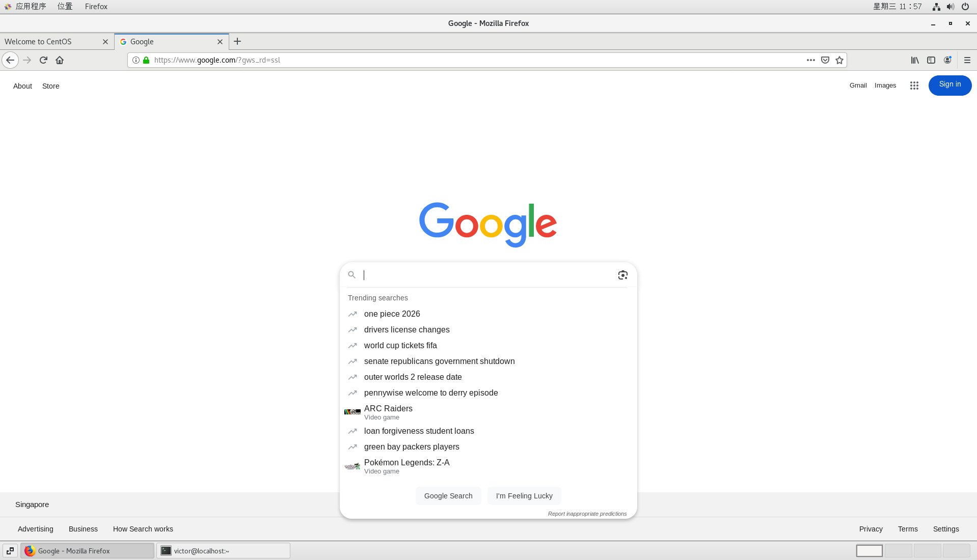Select 'loan forgiveness student loans' suggestion

[x=488, y=431]
